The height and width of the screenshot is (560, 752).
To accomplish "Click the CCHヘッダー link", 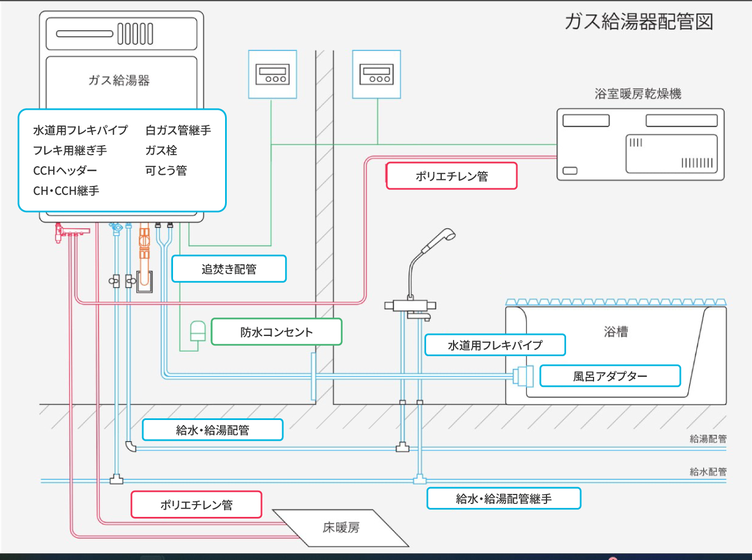I will tap(65, 171).
